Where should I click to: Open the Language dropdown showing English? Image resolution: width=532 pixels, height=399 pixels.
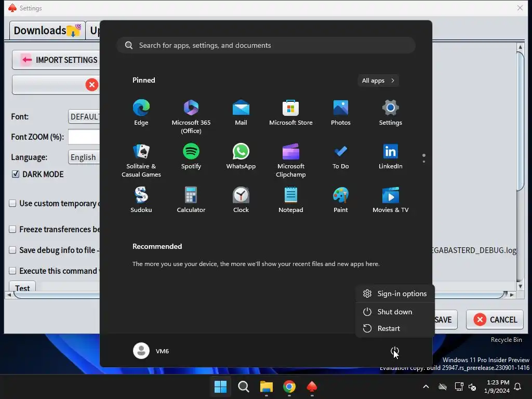[x=84, y=157]
